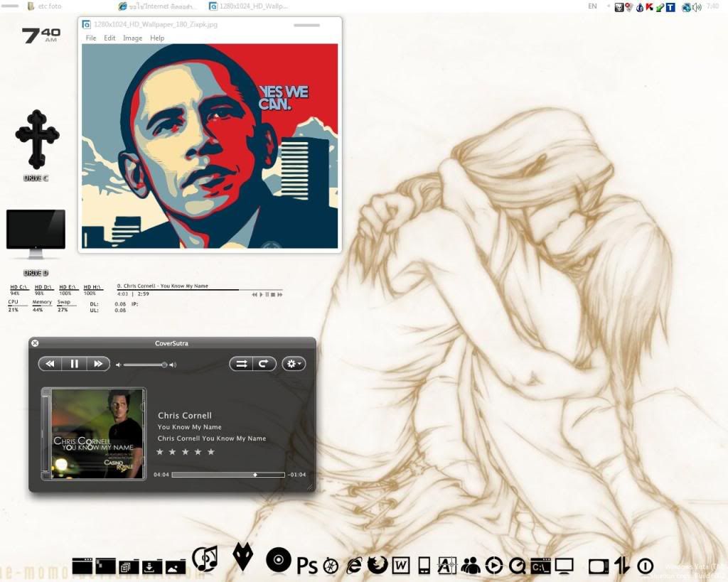Set a one-star rating in CoverSutra

[x=160, y=452]
